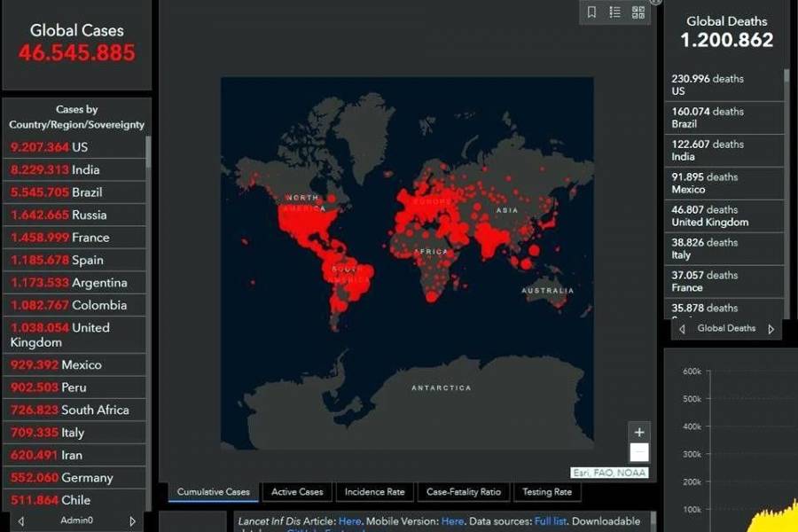The width and height of the screenshot is (798, 532).
Task: Select South Africa in the cases list
Action: pos(74,410)
